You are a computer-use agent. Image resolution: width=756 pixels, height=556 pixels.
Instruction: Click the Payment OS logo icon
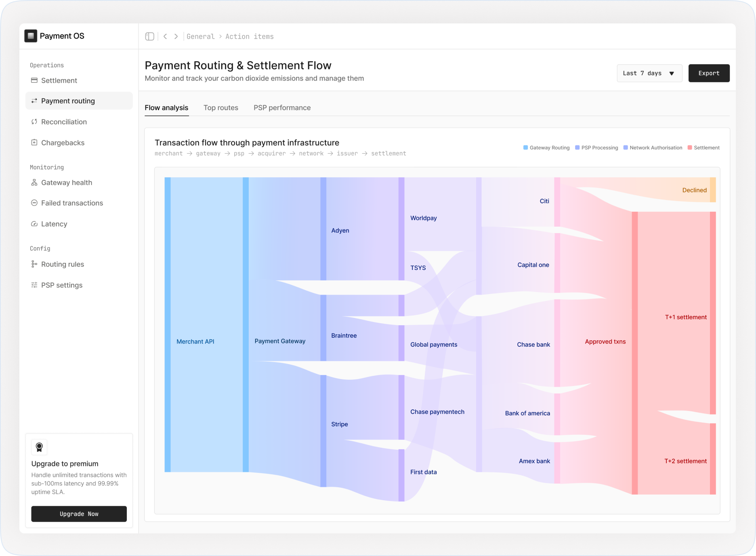pyautogui.click(x=31, y=36)
